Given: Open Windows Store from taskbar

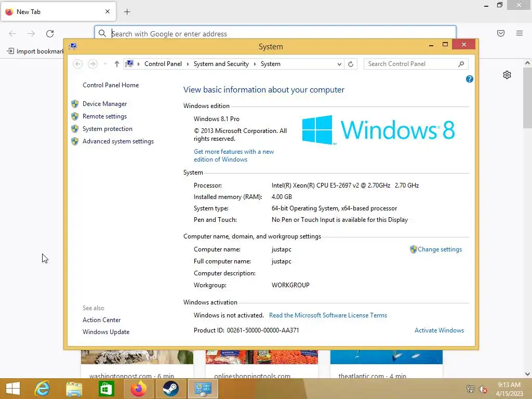Looking at the screenshot, I should coord(106,389).
